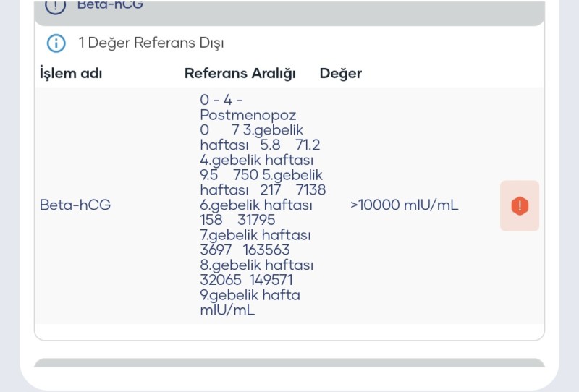Click the red out-of-range warning icon

pos(519,205)
